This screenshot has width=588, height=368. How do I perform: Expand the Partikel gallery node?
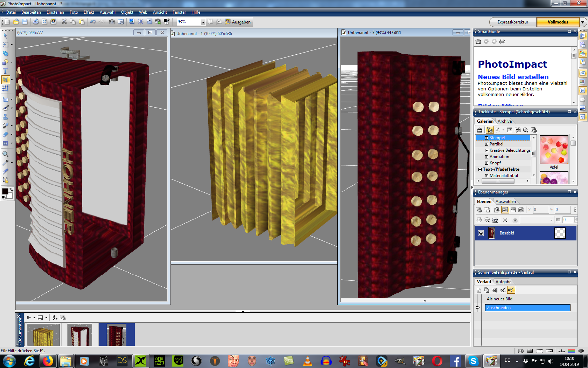click(486, 144)
